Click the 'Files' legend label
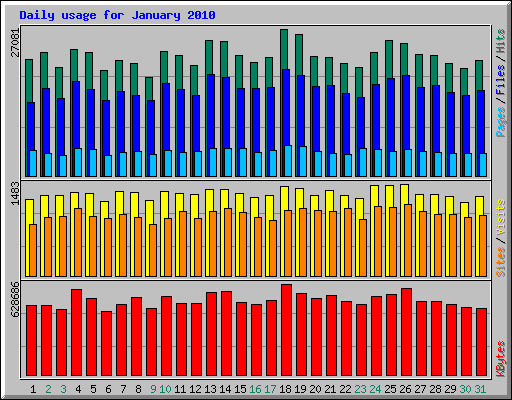 501,79
